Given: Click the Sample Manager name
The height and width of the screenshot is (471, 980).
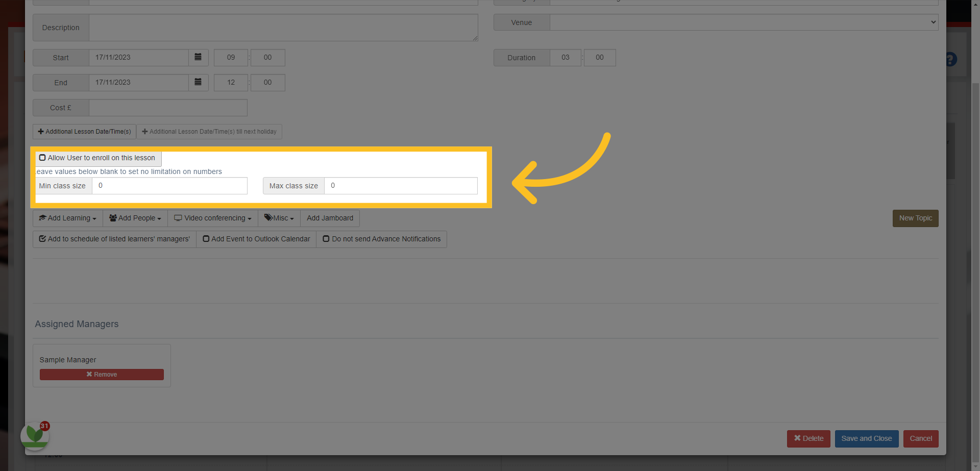Looking at the screenshot, I should pyautogui.click(x=68, y=360).
